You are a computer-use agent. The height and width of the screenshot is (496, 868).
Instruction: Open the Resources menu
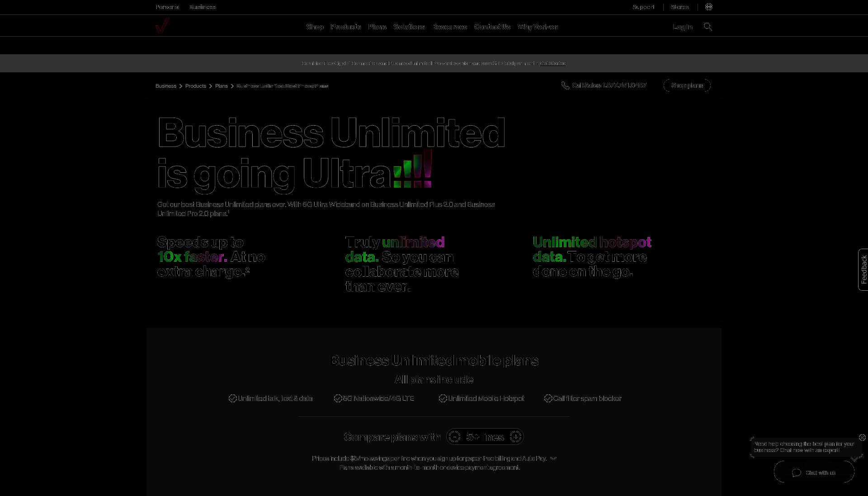(450, 27)
